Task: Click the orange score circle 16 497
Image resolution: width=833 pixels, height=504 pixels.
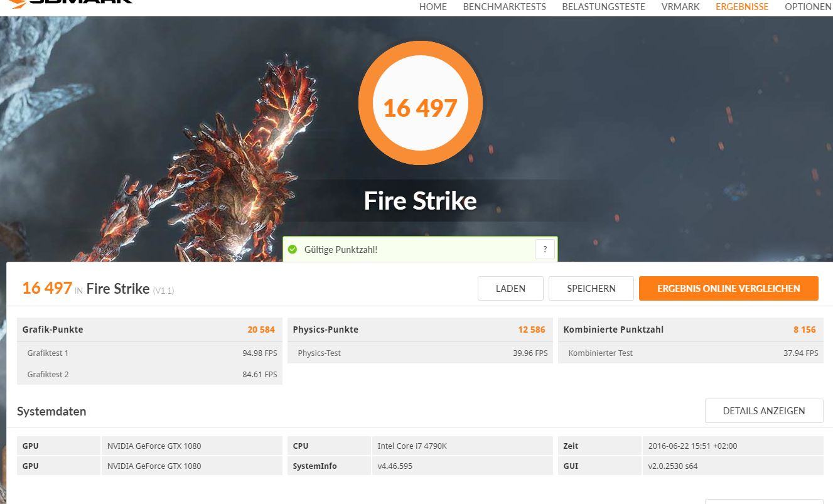Action: coord(420,104)
